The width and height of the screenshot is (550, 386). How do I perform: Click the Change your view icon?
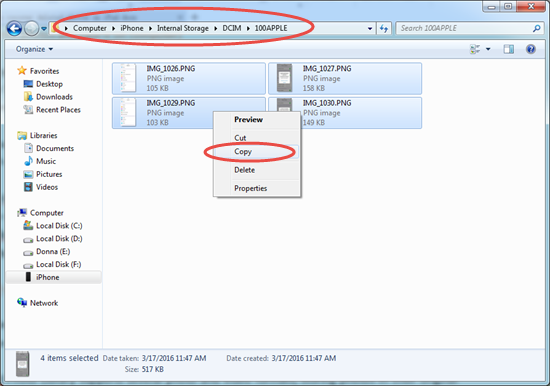coord(475,49)
